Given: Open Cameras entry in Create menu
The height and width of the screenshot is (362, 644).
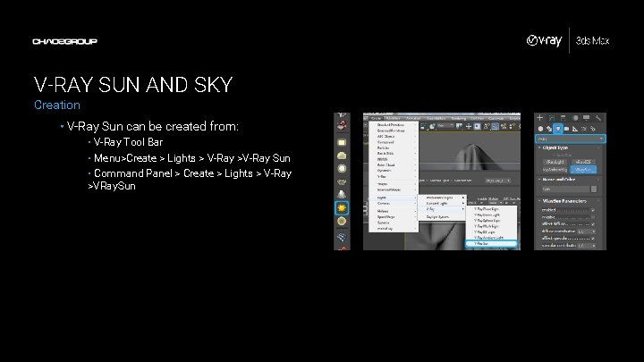Looking at the screenshot, I should pyautogui.click(x=394, y=204).
